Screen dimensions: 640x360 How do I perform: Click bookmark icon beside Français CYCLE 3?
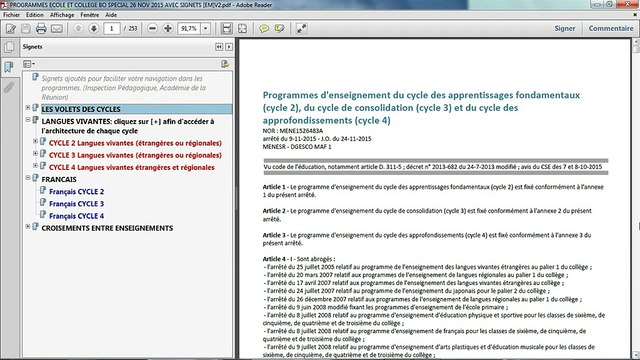coord(42,202)
